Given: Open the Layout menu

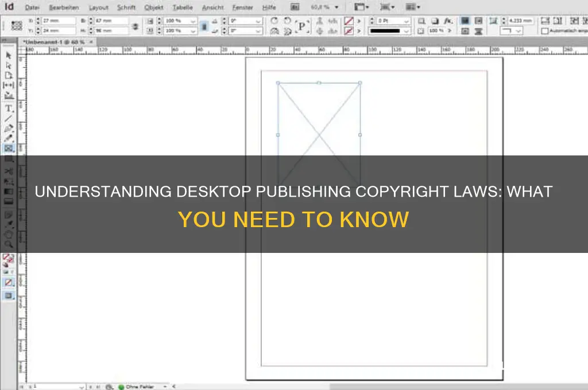Looking at the screenshot, I should [x=98, y=7].
